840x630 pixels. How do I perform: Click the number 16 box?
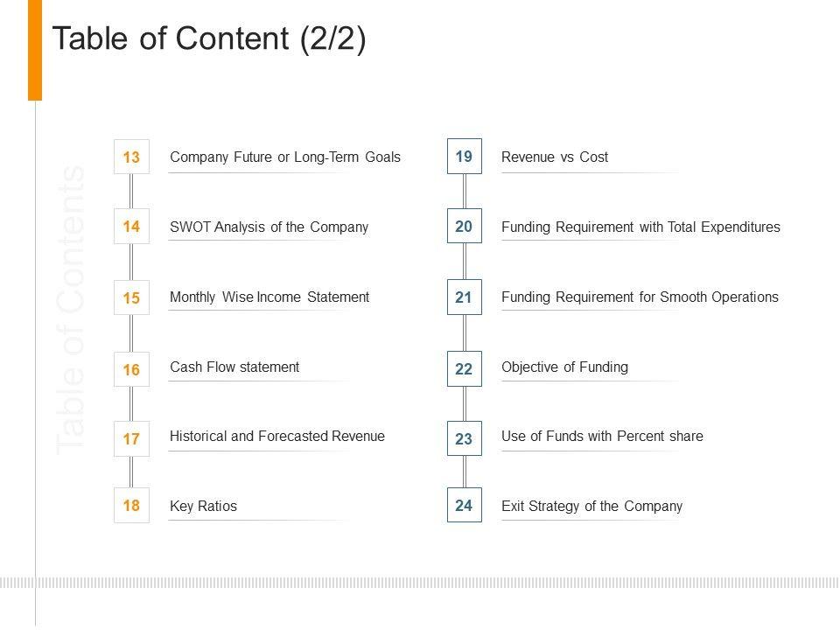coord(131,370)
